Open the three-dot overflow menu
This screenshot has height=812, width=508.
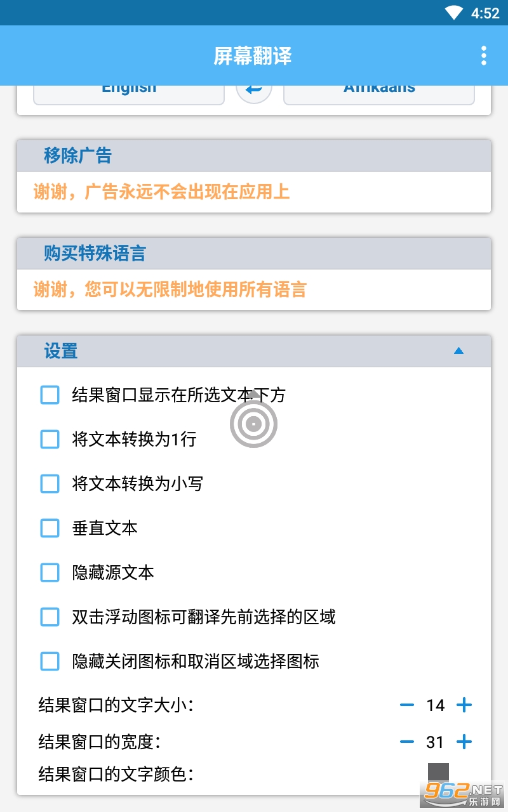point(484,56)
